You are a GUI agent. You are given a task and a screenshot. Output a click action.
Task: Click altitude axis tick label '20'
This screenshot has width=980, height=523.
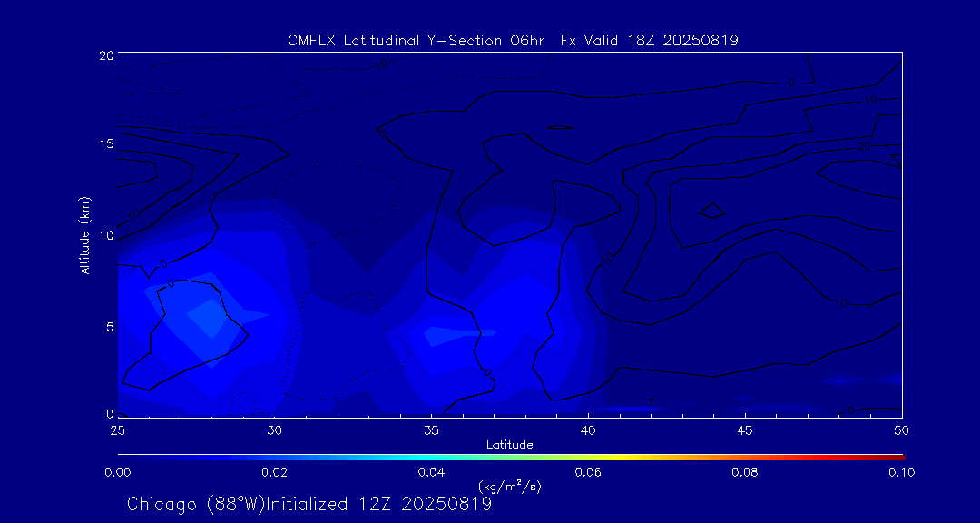point(105,54)
